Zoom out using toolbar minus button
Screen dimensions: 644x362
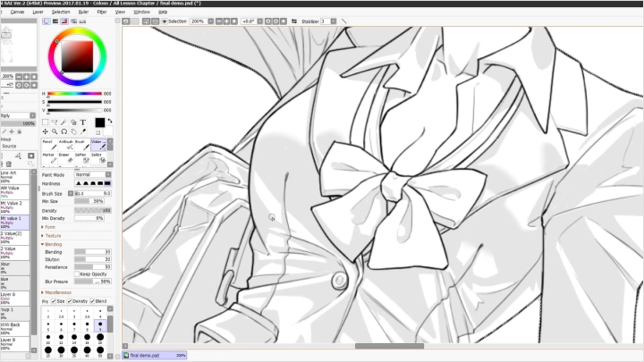coord(219,21)
